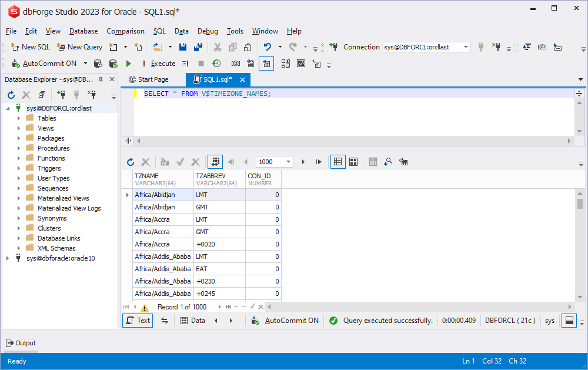Open the Comparison menu

click(125, 31)
